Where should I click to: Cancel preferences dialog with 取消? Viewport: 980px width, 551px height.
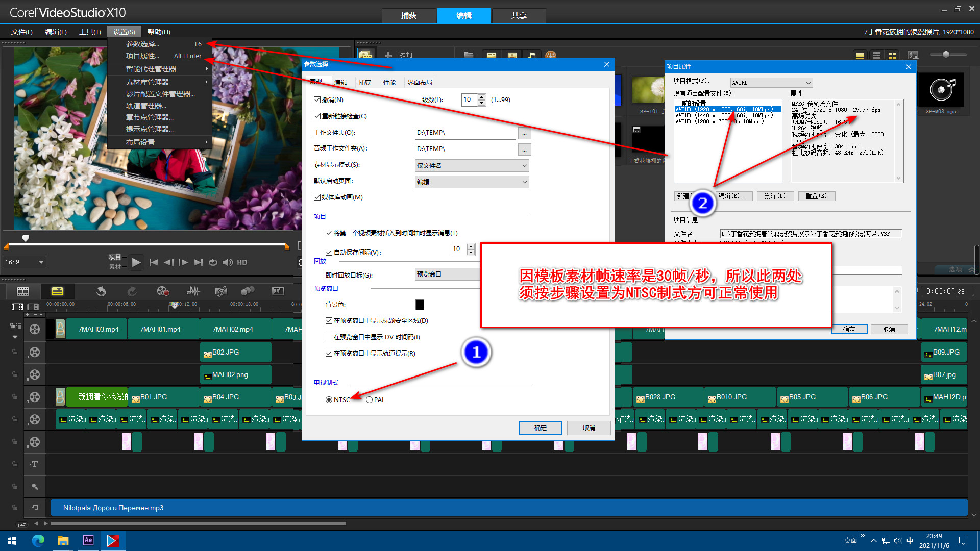[589, 428]
